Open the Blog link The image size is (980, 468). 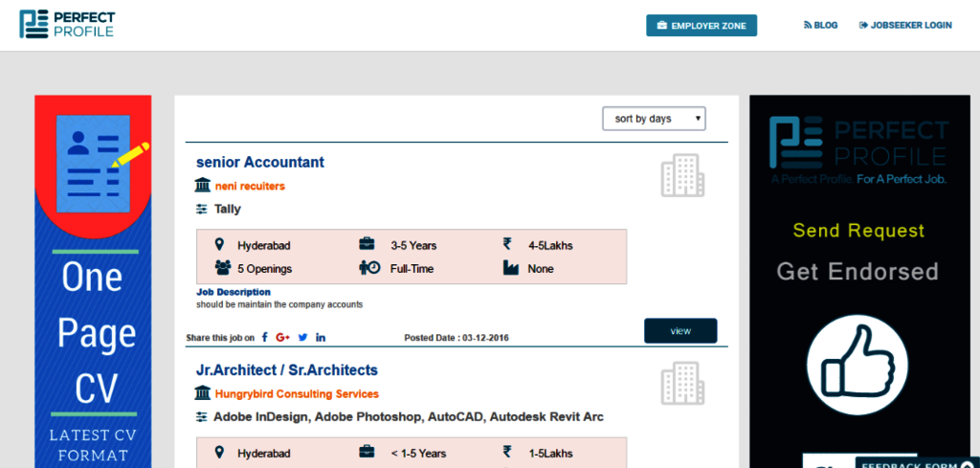820,26
